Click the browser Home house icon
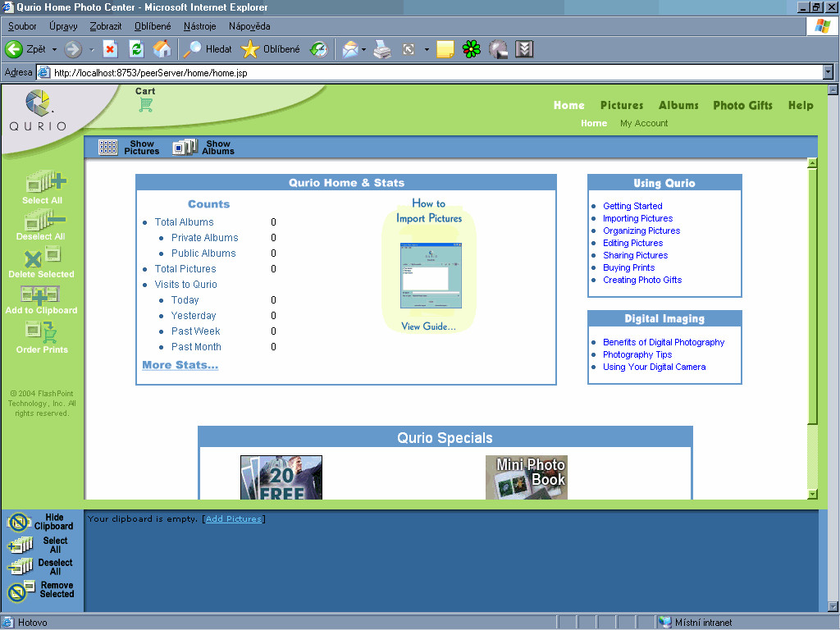The height and width of the screenshot is (630, 840). 162,49
